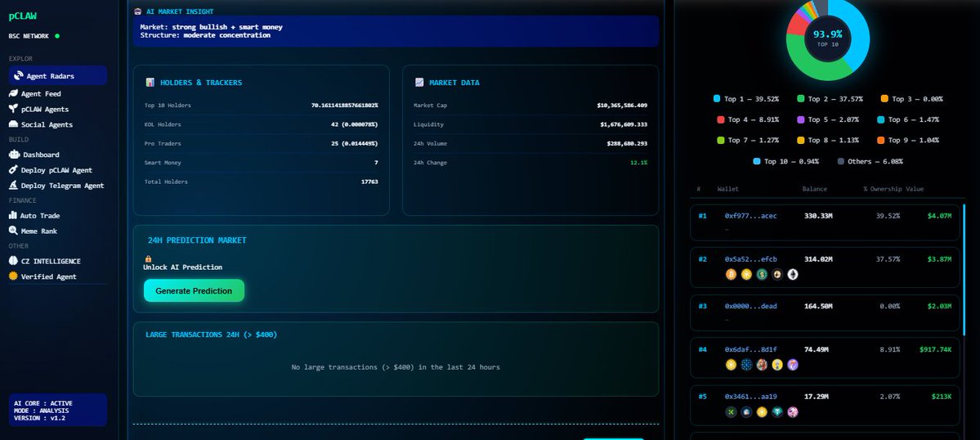The image size is (980, 440).
Task: Click the Liquidity value $1,676,609.333
Action: coord(624,124)
